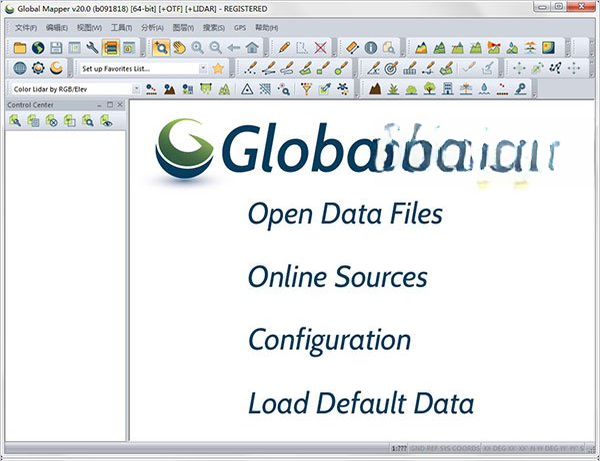The height and width of the screenshot is (461, 600).
Task: Open the 文件(F) menu
Action: tap(26, 28)
